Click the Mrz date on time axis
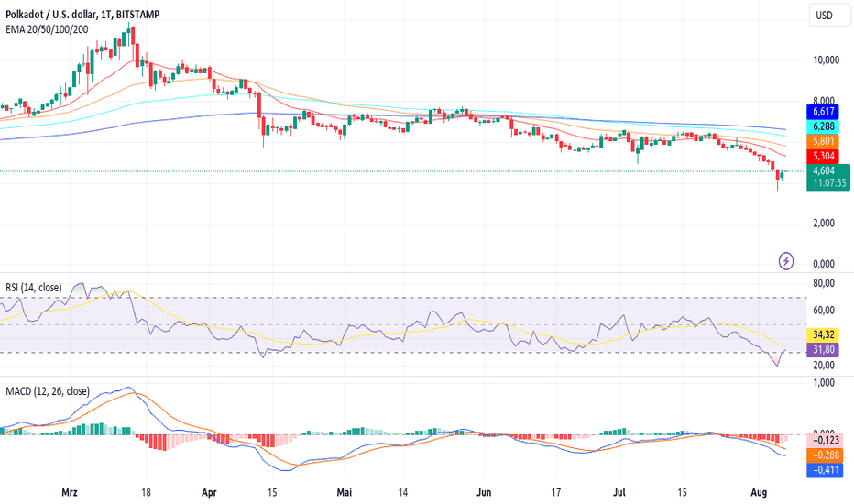 click(69, 493)
